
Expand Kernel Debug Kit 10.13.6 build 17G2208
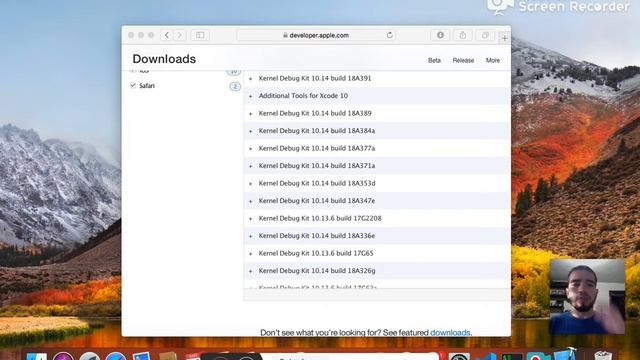click(x=251, y=219)
